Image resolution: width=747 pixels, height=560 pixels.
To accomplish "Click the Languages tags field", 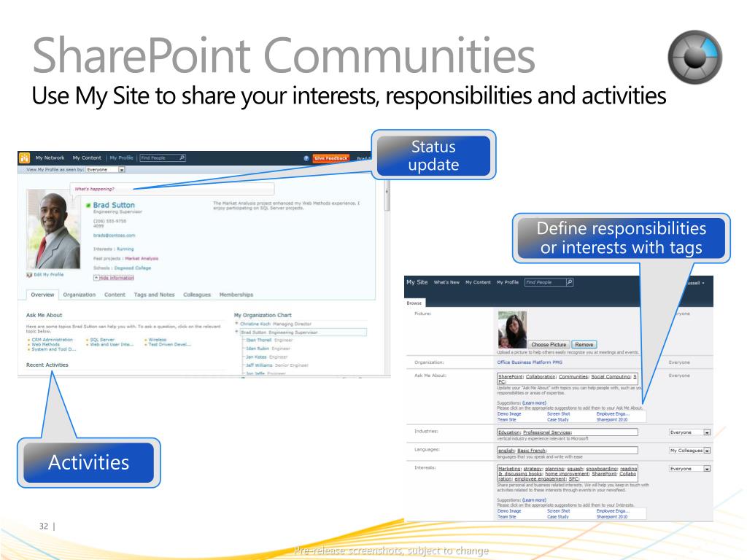I will pyautogui.click(x=567, y=451).
